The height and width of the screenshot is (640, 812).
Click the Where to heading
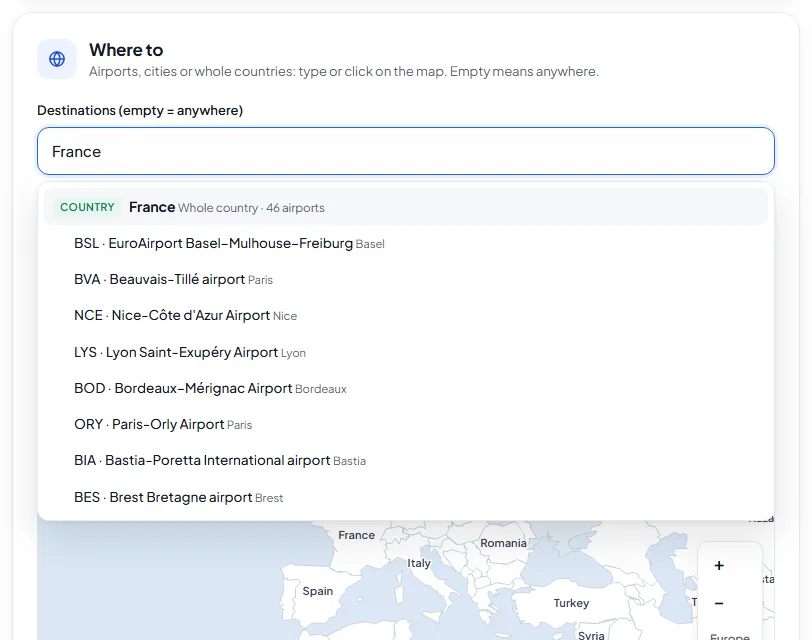coord(126,50)
